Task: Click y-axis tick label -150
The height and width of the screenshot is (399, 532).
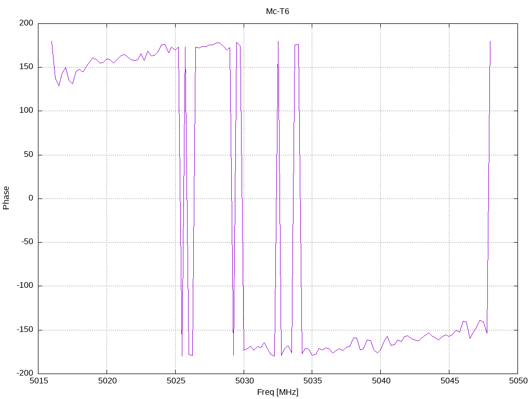Action: 25,329
